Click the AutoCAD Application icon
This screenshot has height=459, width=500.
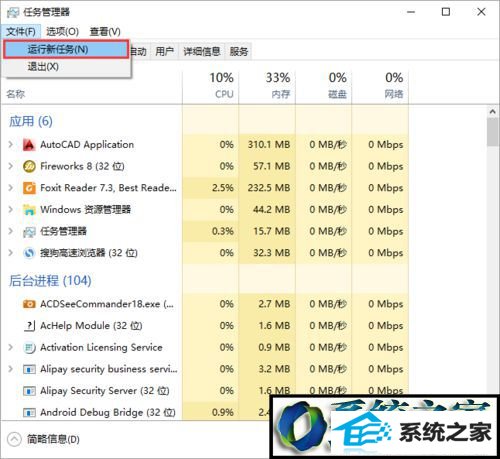coord(29,145)
